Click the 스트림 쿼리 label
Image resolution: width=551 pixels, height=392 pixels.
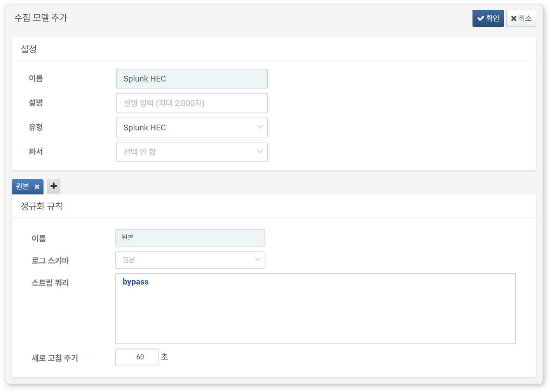pos(50,283)
